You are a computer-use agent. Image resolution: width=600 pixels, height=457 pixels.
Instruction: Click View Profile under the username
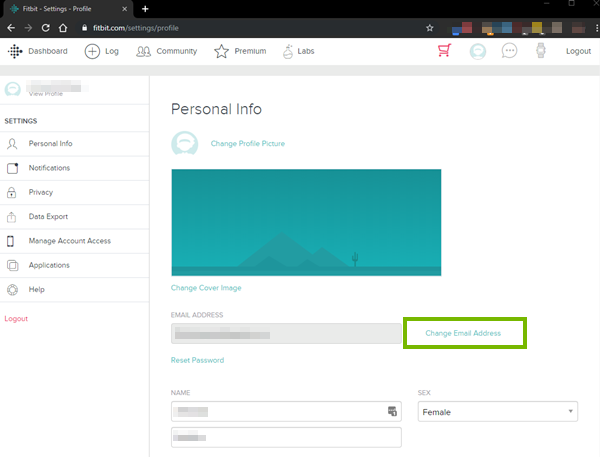[x=46, y=94]
